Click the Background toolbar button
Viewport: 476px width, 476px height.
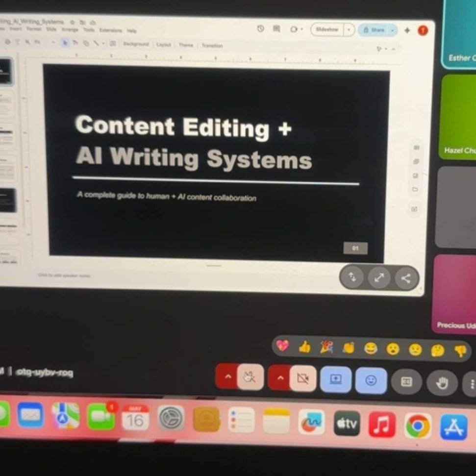[x=136, y=44]
